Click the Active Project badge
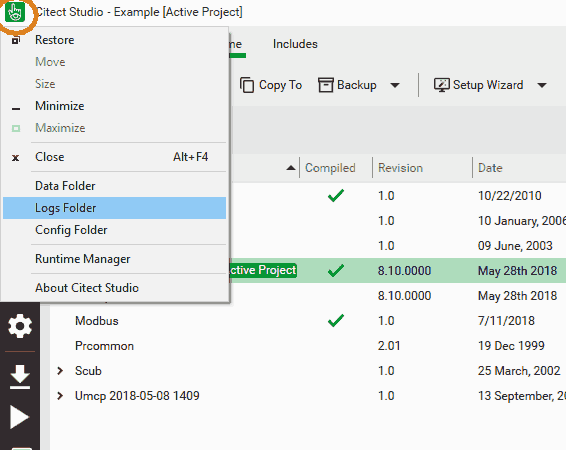Image resolution: width=566 pixels, height=450 pixels. (x=263, y=270)
